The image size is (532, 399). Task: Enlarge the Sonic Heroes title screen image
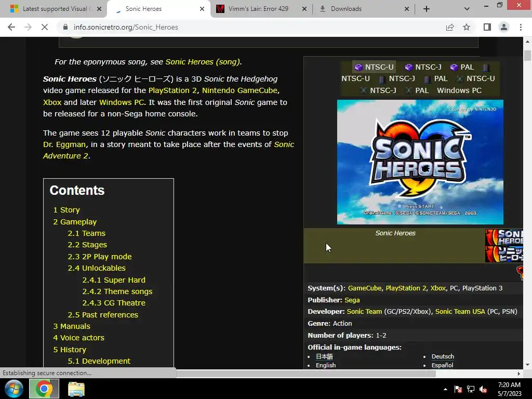(420, 162)
